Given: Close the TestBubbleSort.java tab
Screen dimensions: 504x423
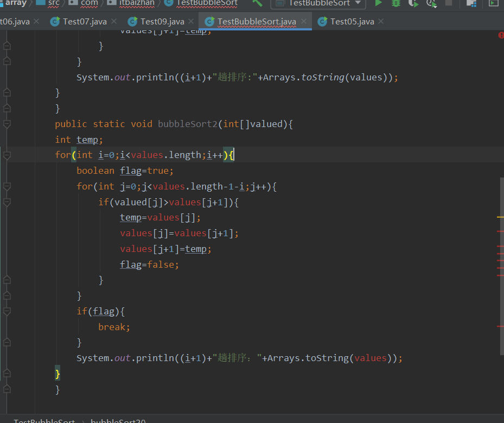Looking at the screenshot, I should (304, 21).
